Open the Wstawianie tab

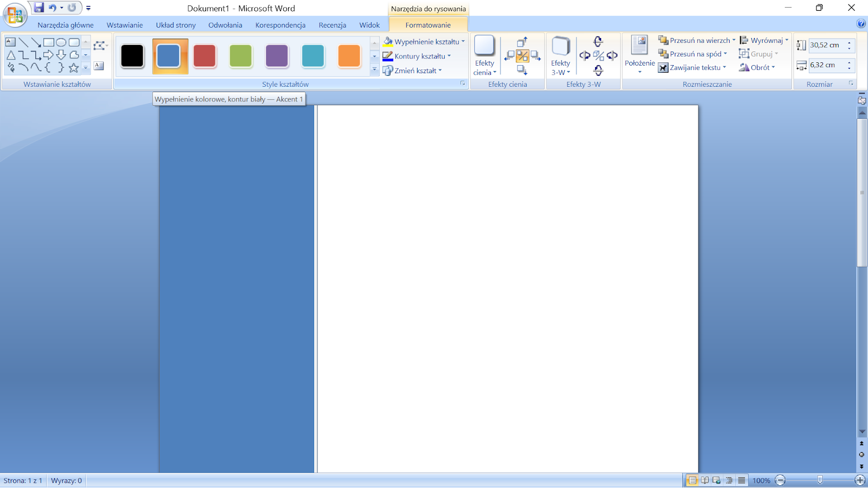point(124,25)
